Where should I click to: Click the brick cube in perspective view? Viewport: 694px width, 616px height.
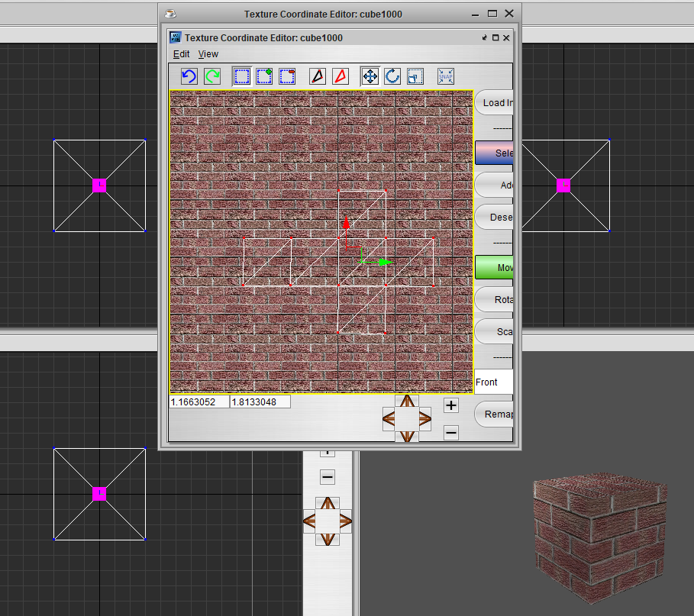tap(601, 537)
